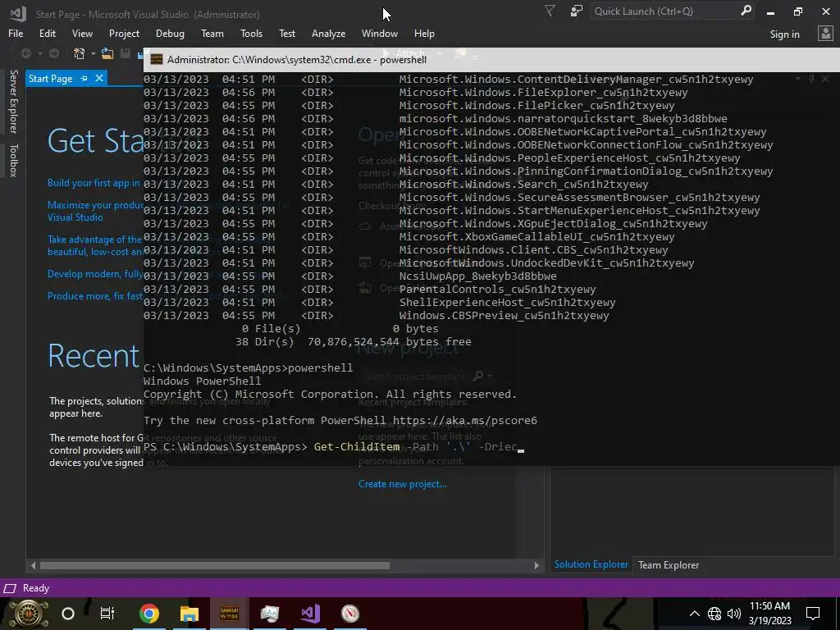Click the Sign in link
This screenshot has height=630, width=840.
(784, 34)
